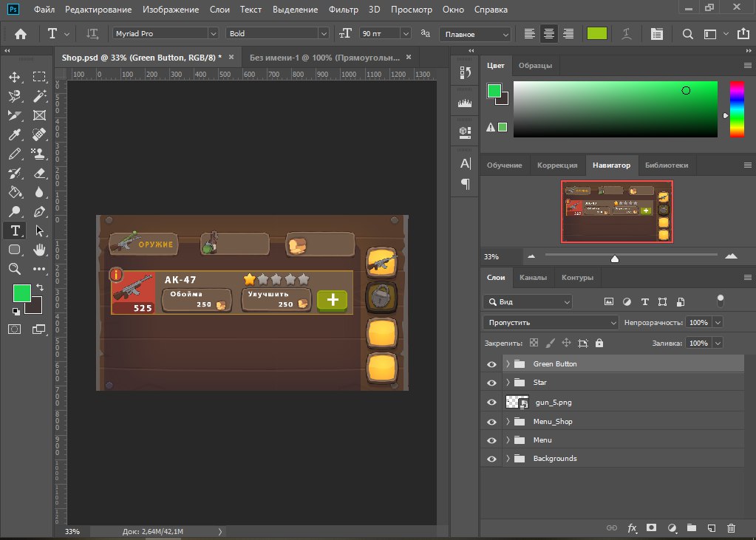
Task: Select the Magic Wand tool
Action: click(39, 96)
